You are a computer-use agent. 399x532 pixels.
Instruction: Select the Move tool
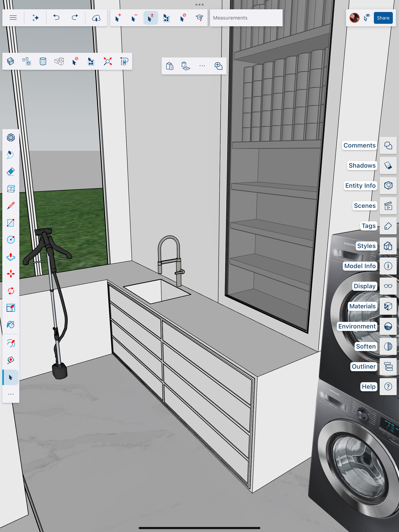tap(11, 274)
